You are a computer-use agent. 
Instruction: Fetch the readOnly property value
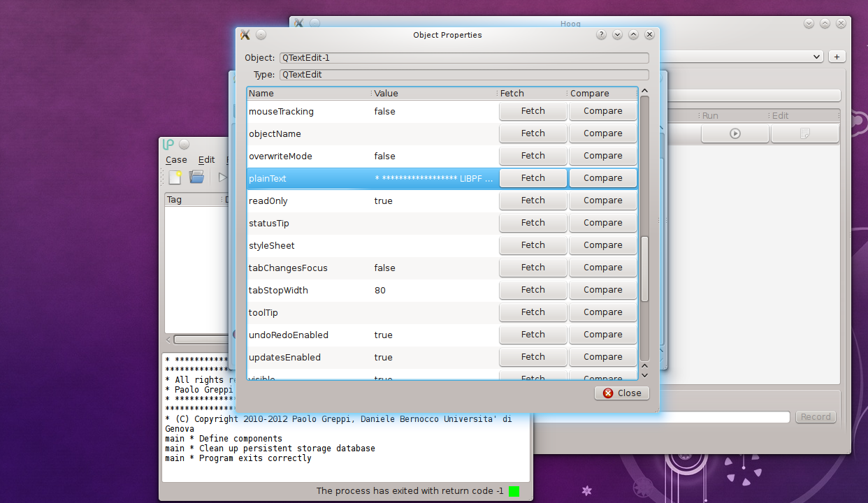click(533, 201)
